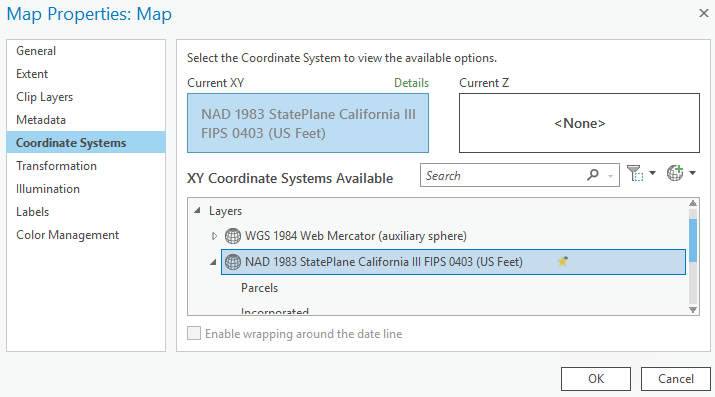Select the Current Z None box
The height and width of the screenshot is (397, 715).
(579, 123)
